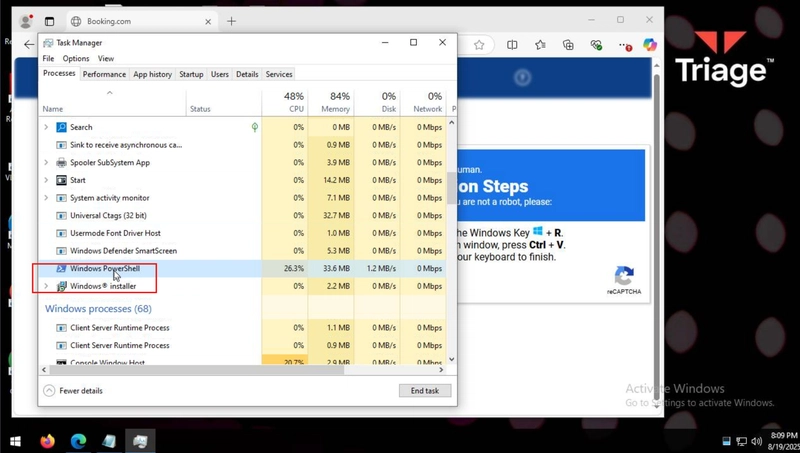Collapse view with Fewer details
The image size is (800, 453).
[73, 391]
